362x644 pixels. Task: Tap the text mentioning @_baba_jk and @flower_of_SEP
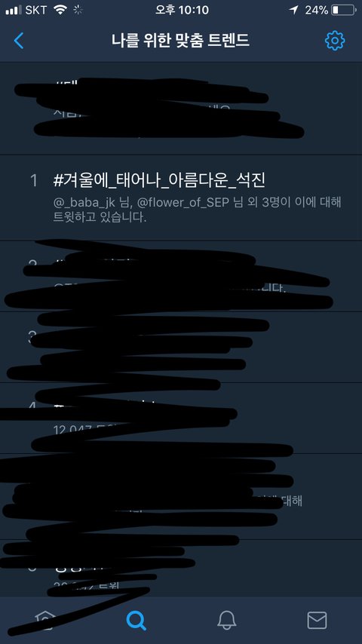pos(198,210)
